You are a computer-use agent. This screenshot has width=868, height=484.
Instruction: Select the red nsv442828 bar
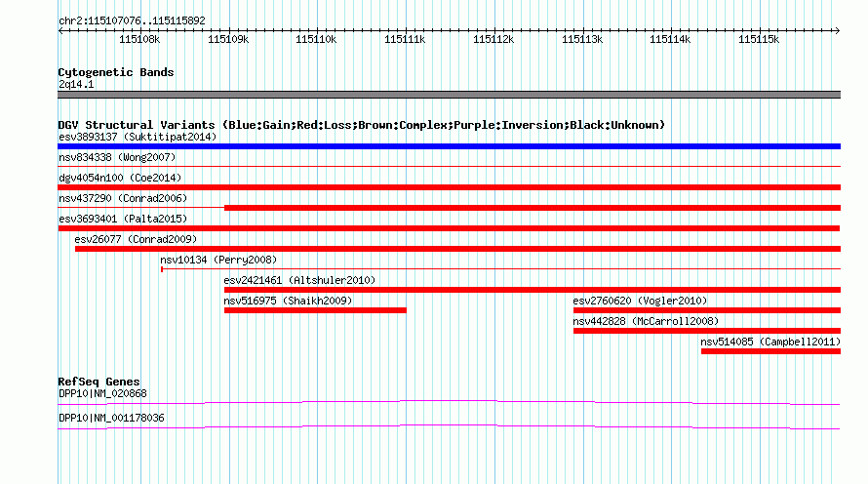click(707, 331)
